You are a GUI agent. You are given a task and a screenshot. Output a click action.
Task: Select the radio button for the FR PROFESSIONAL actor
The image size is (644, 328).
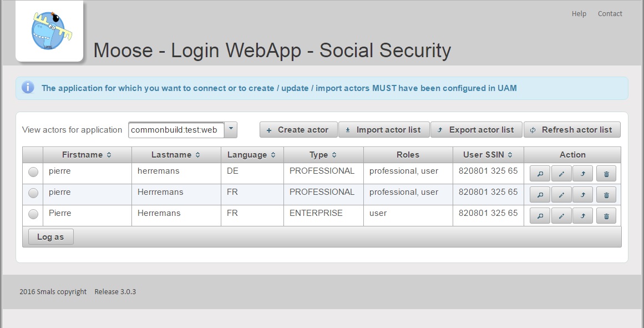click(x=33, y=193)
